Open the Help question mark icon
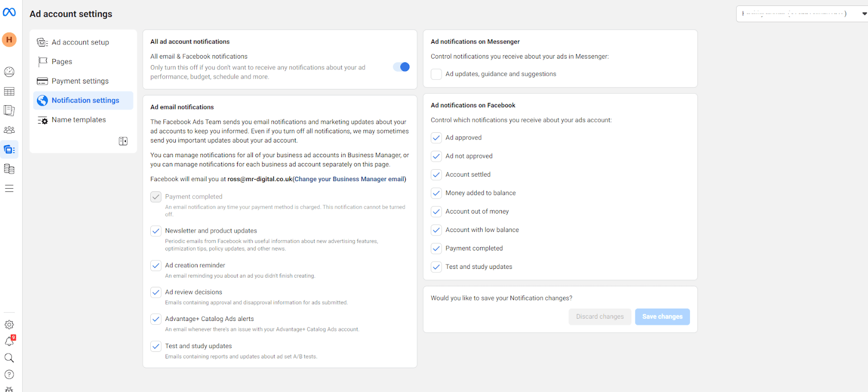Image resolution: width=868 pixels, height=392 pixels. (x=9, y=375)
